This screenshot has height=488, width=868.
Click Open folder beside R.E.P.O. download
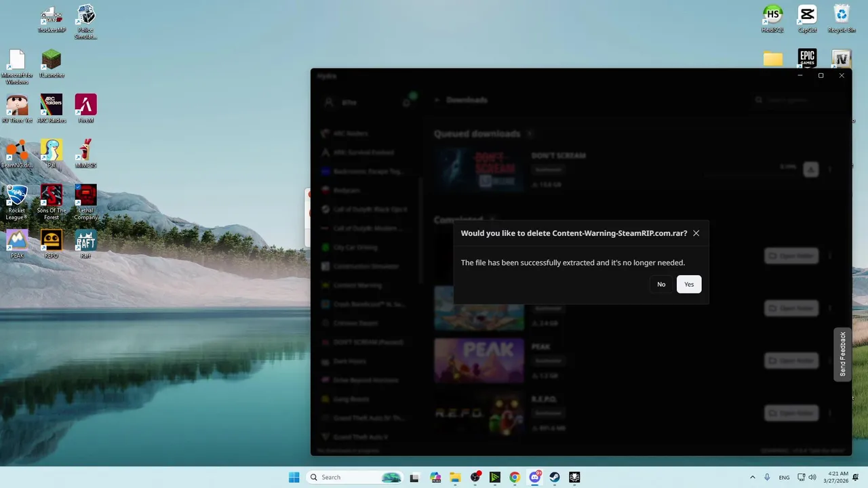point(791,413)
